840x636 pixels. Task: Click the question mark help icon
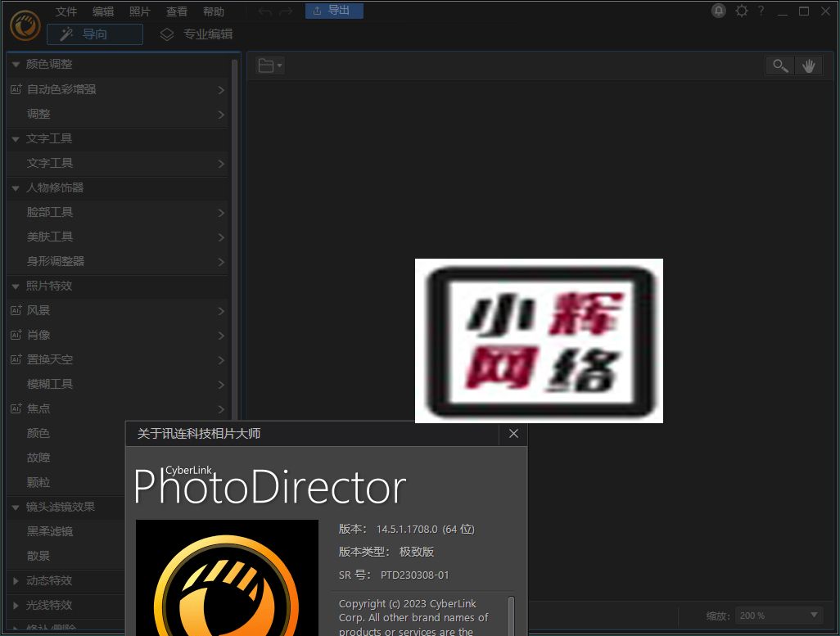[761, 11]
